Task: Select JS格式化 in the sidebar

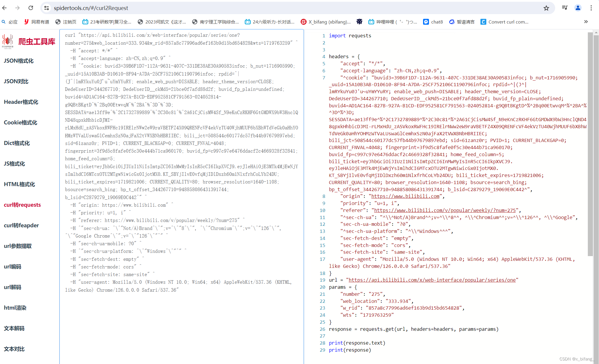Action: click(x=14, y=164)
